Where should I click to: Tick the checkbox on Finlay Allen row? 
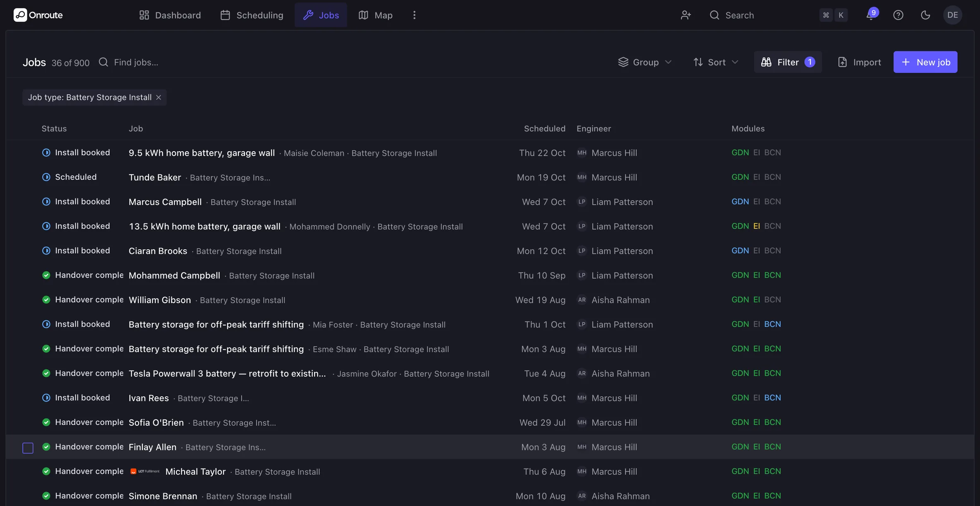point(28,448)
